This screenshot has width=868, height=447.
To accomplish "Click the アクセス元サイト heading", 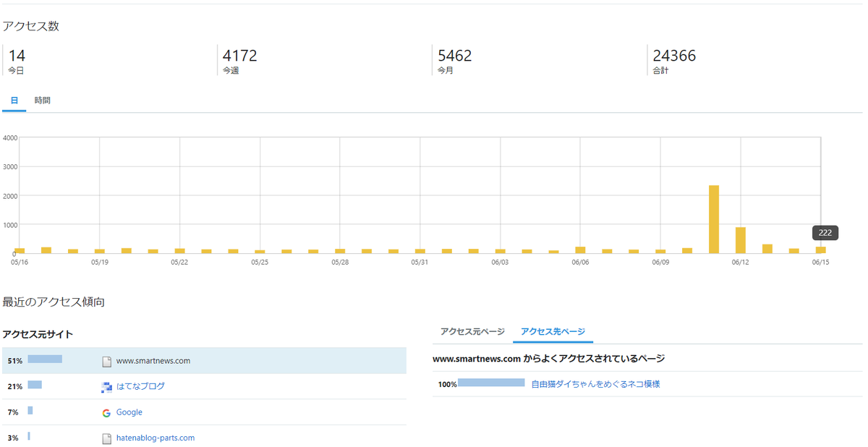I will tap(38, 334).
